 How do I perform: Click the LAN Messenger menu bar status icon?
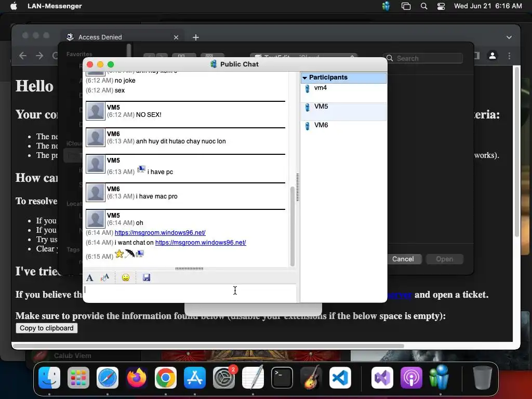click(386, 6)
